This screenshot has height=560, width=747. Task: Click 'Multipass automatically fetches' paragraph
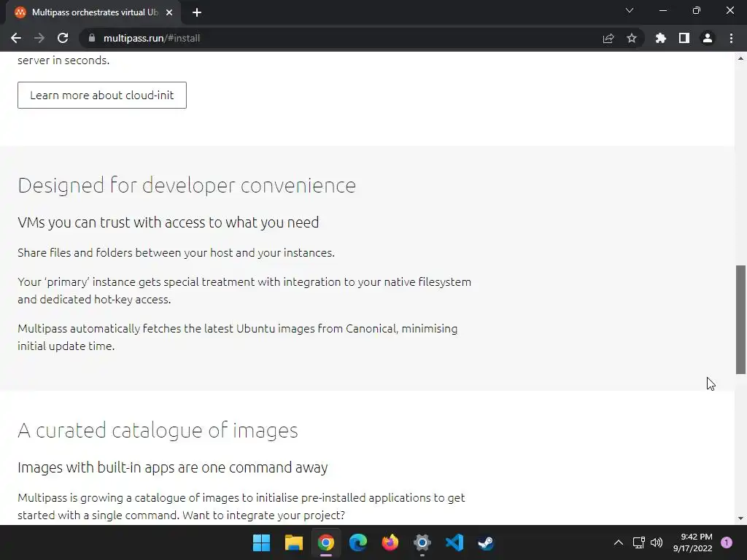pyautogui.click(x=237, y=337)
